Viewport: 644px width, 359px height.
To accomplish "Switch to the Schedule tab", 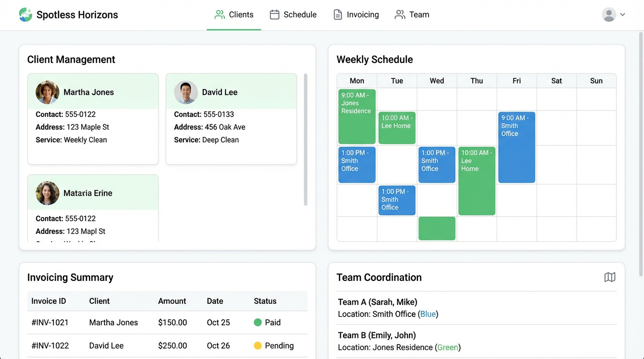I will pyautogui.click(x=300, y=14).
